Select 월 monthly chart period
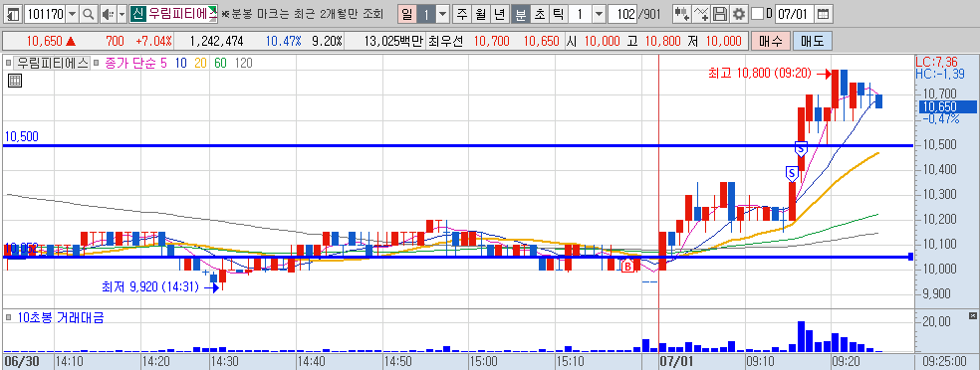Viewport: 980px width, 370px height. tap(481, 13)
